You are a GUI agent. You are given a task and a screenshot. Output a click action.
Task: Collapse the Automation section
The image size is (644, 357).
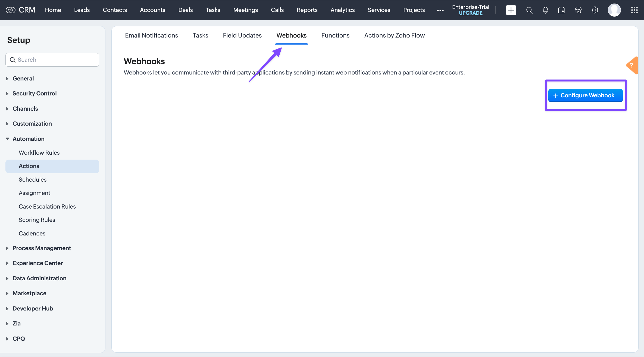click(29, 139)
